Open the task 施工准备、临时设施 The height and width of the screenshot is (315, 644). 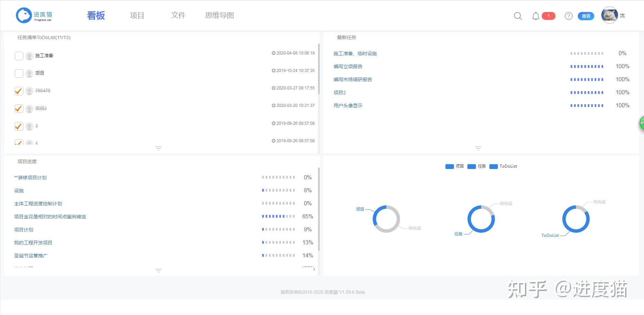click(355, 53)
